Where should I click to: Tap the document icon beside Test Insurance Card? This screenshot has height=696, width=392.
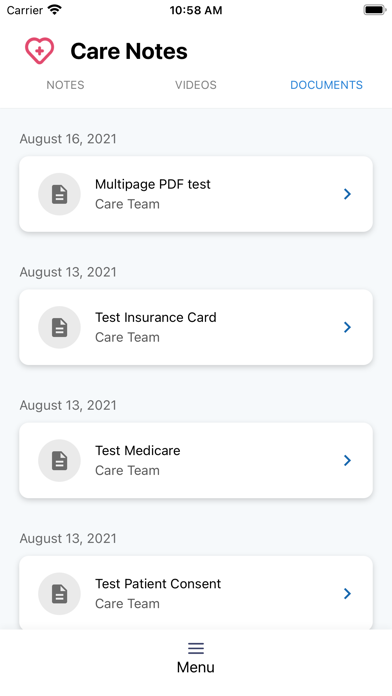[59, 327]
